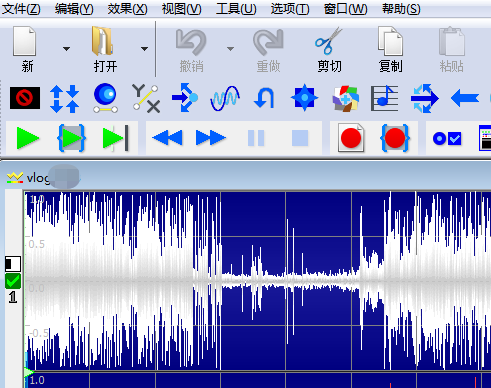This screenshot has width=491, height=388.
Task: Click the underlined channel number 1 label
Action: (13, 297)
